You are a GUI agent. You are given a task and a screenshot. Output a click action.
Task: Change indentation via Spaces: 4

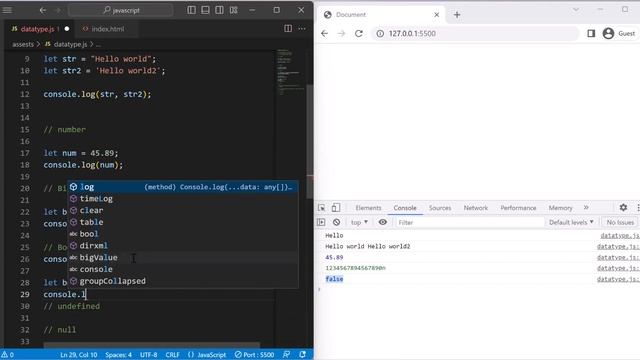point(118,355)
